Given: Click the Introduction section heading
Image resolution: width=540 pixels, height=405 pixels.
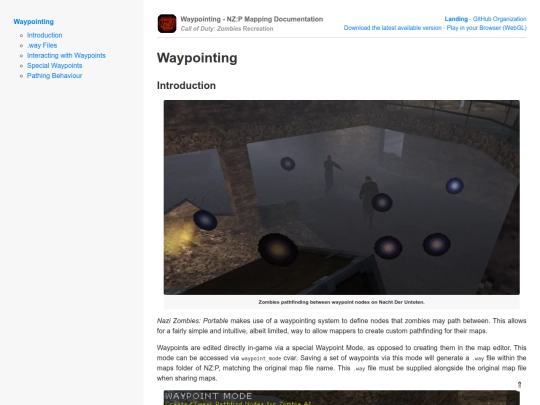Looking at the screenshot, I should coord(186,85).
